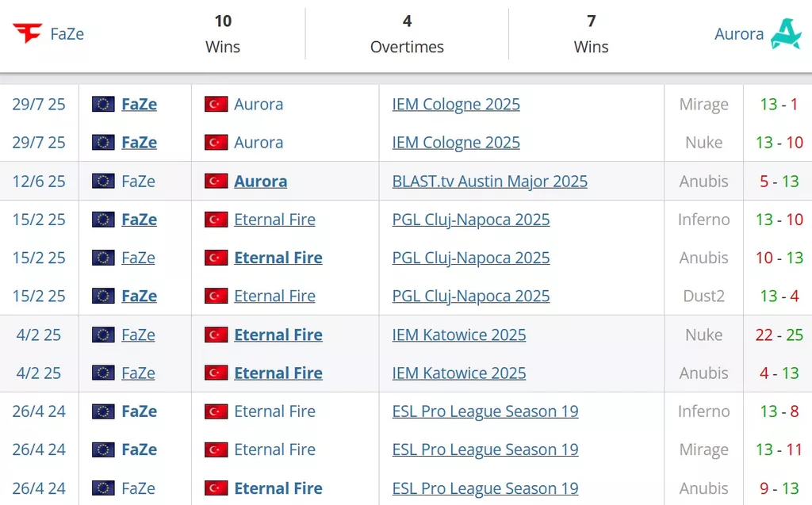Open Aurora team link in header
The width and height of the screenshot is (812, 505).
(x=739, y=33)
